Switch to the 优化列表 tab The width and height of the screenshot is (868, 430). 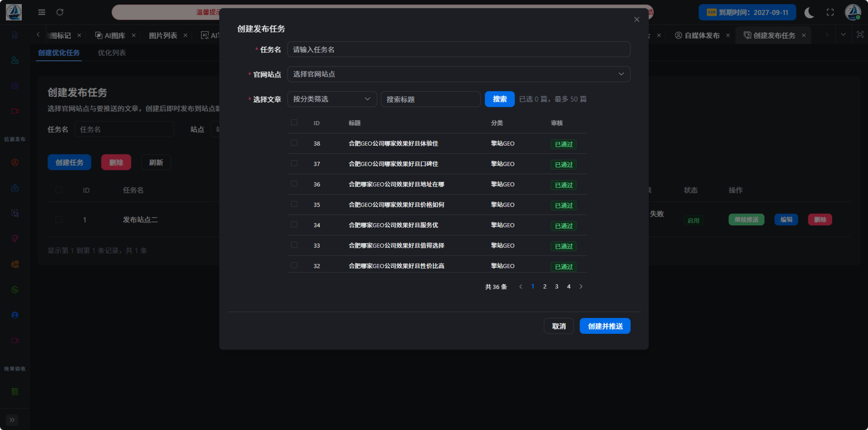[112, 53]
